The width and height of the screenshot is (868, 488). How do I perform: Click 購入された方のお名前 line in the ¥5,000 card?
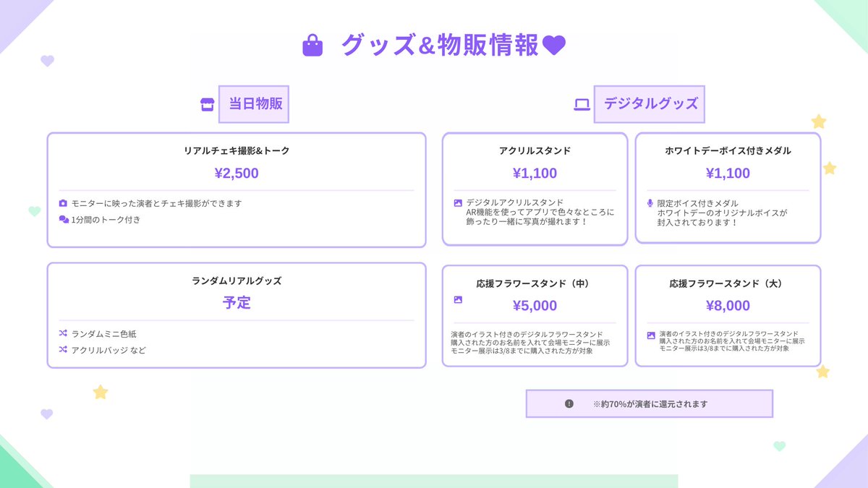pos(530,343)
